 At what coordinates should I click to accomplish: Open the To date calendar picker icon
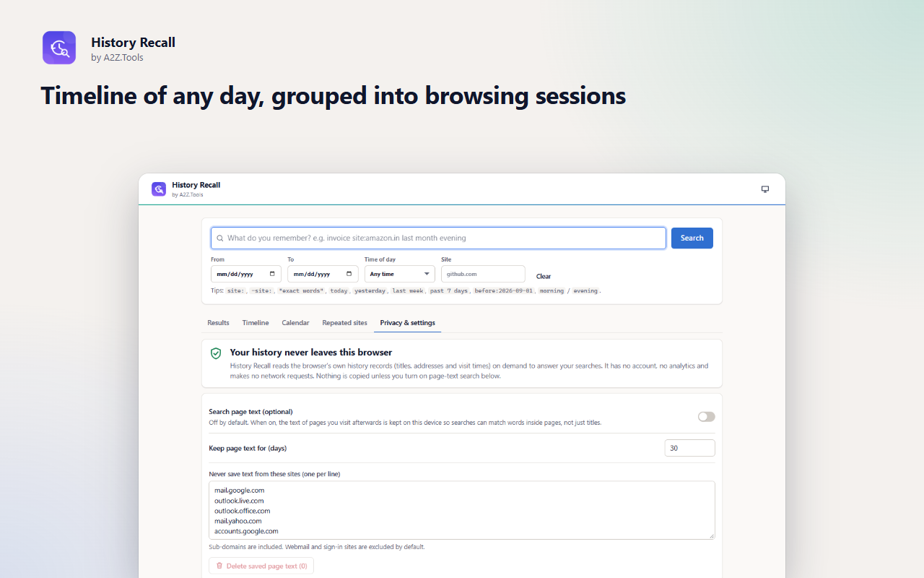pyautogui.click(x=349, y=274)
